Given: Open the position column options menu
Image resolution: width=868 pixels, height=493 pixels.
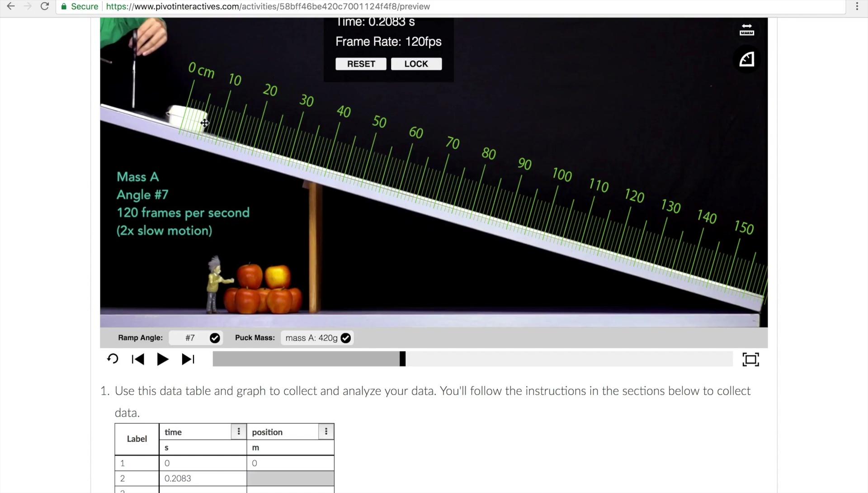Looking at the screenshot, I should pos(326,431).
